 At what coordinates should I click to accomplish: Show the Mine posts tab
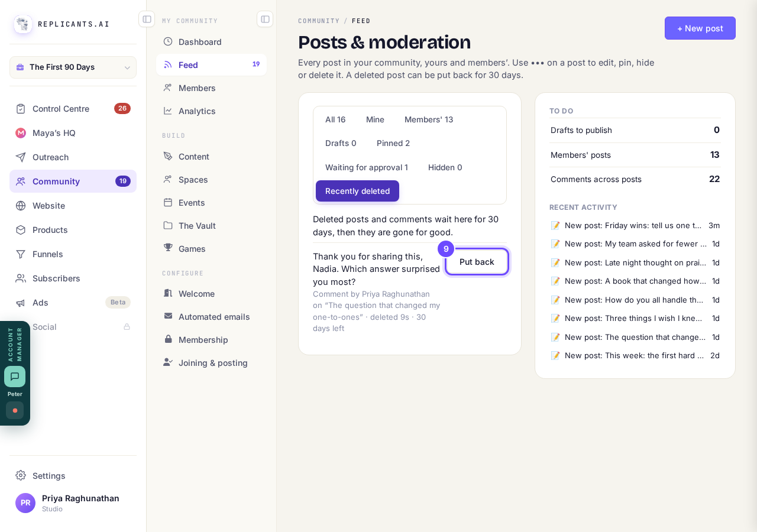point(375,119)
